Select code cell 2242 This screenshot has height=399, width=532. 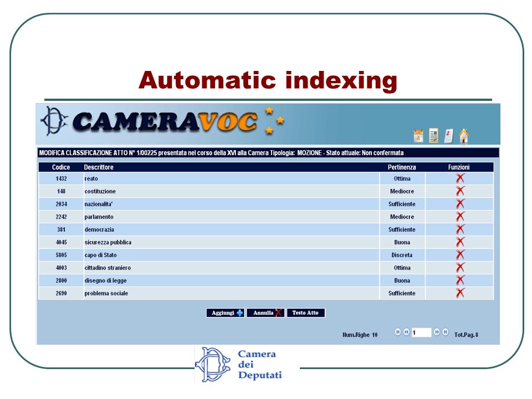click(61, 217)
